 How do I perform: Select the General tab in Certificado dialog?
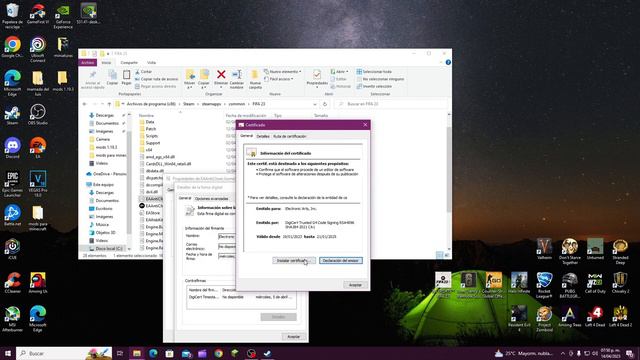coord(247,136)
